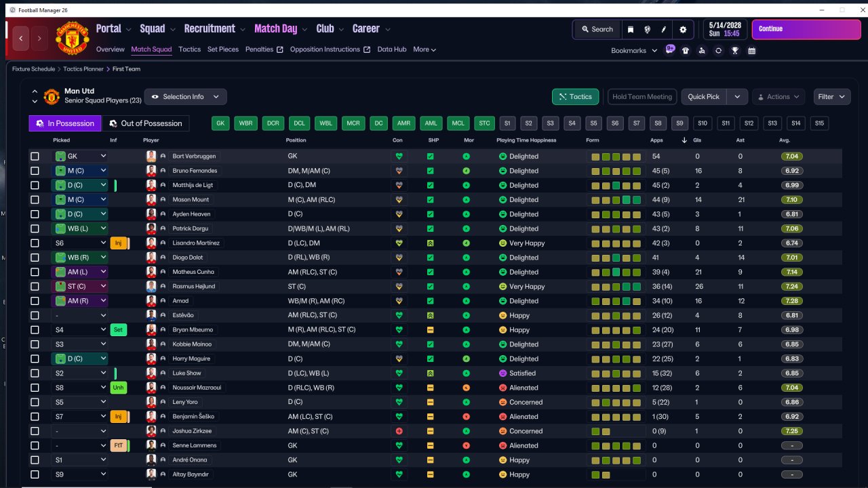Tick the checkbox for Altay Bayındır
Viewport: 868px width, 488px height.
(35, 474)
